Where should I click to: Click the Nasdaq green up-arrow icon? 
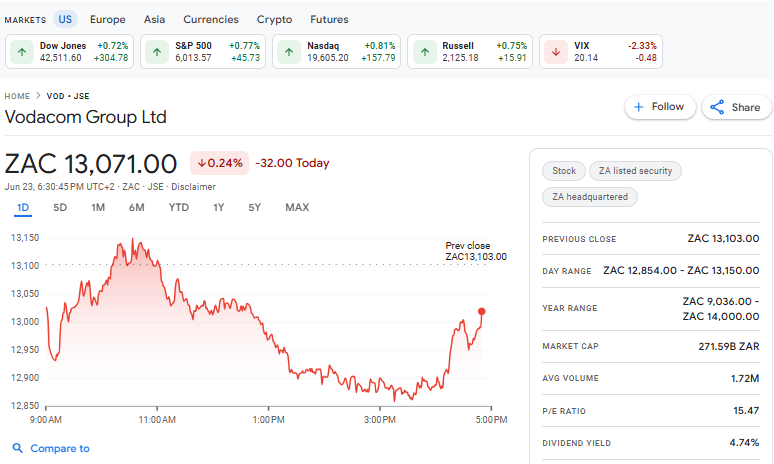tap(289, 52)
